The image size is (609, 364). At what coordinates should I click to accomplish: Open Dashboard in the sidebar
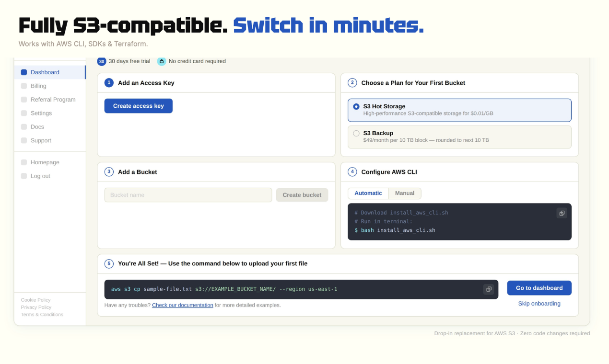(x=50, y=72)
